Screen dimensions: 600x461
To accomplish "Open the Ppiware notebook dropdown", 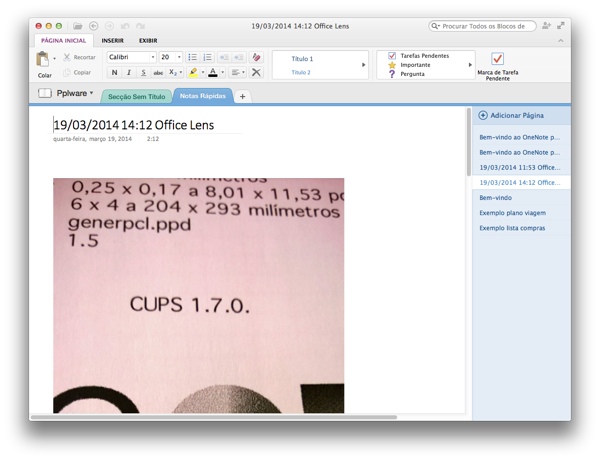I will click(91, 93).
